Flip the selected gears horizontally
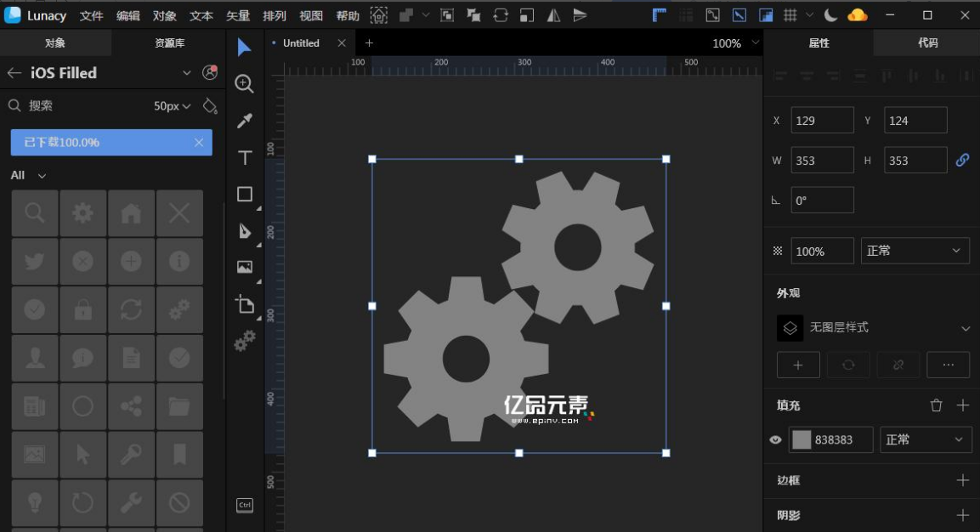Viewport: 980px width, 532px height. [x=553, y=14]
